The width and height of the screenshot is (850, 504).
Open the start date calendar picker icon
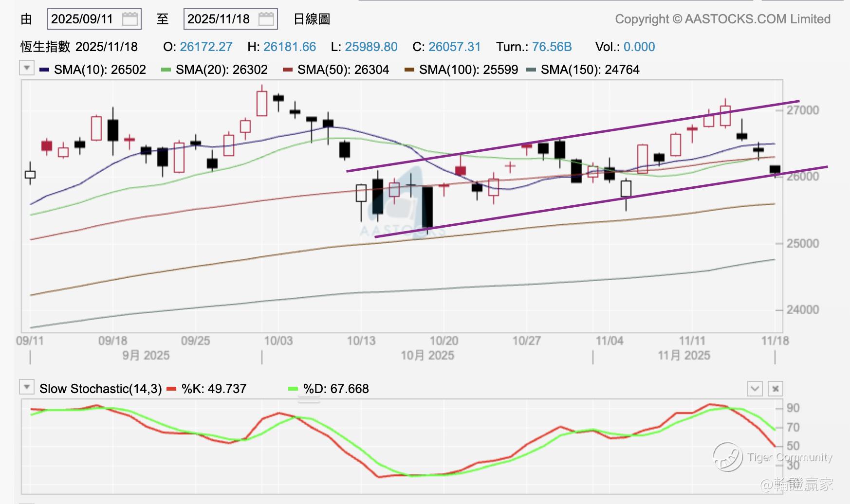[130, 19]
